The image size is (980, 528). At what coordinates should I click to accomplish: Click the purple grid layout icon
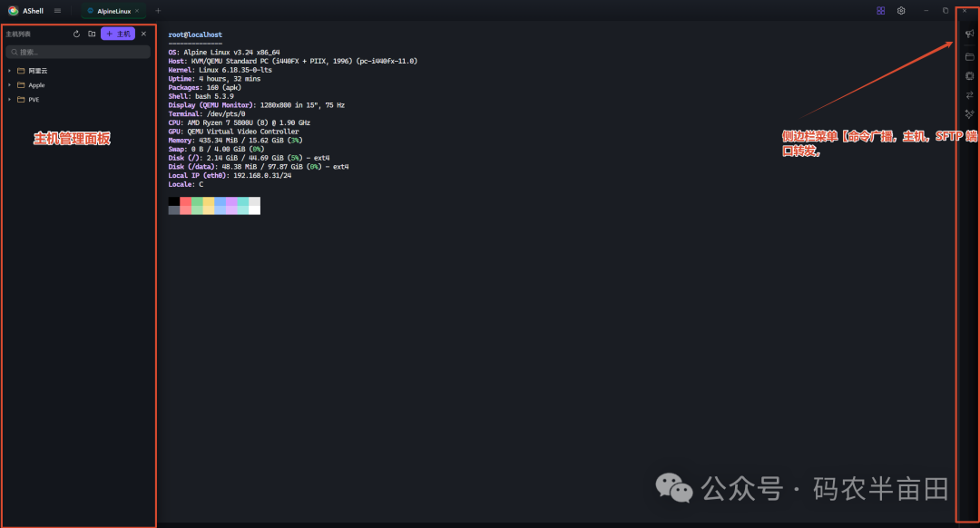coord(880,11)
